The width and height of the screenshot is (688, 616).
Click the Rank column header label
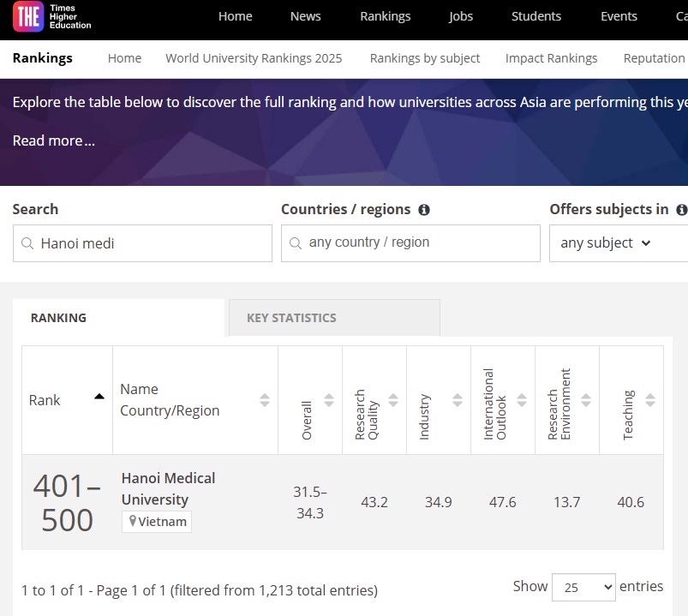[x=45, y=400]
